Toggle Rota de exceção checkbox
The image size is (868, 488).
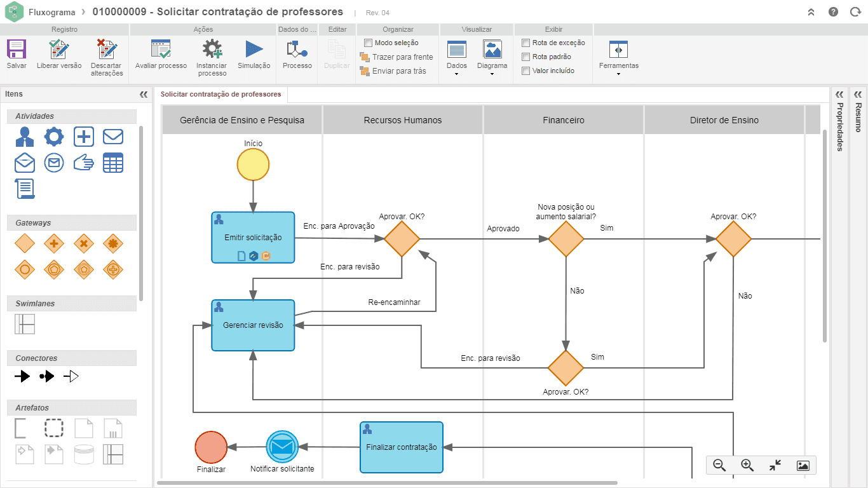[526, 43]
